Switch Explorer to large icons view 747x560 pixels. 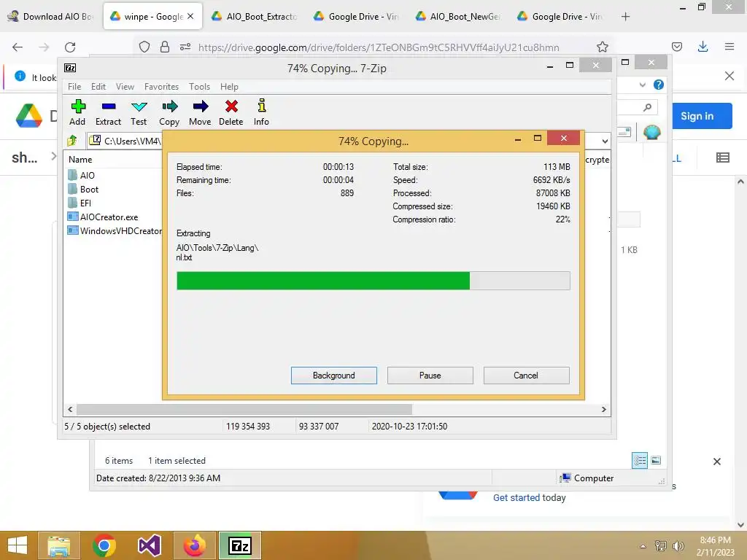[656, 460]
